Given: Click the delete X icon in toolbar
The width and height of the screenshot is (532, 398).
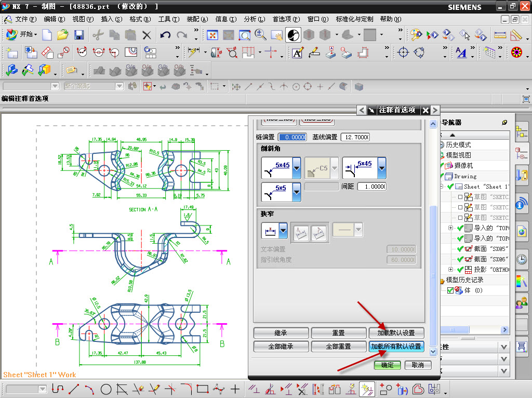Looking at the screenshot, I should tap(147, 35).
